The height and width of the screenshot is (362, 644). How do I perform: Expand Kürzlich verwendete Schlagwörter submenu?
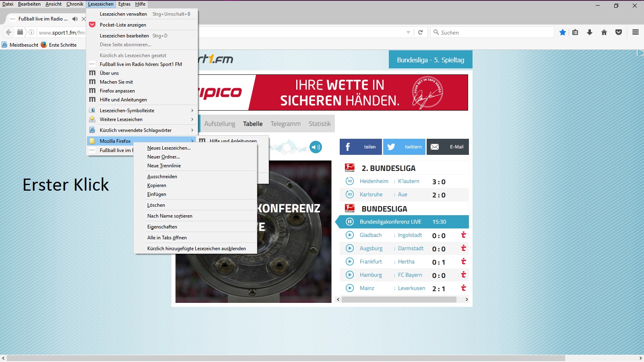pyautogui.click(x=142, y=130)
